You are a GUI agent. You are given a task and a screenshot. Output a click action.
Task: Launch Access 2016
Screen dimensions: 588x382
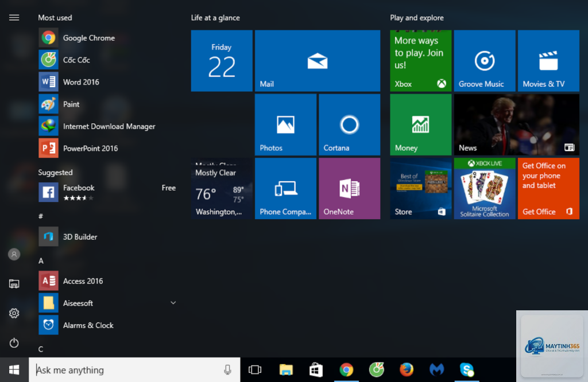pyautogui.click(x=107, y=281)
